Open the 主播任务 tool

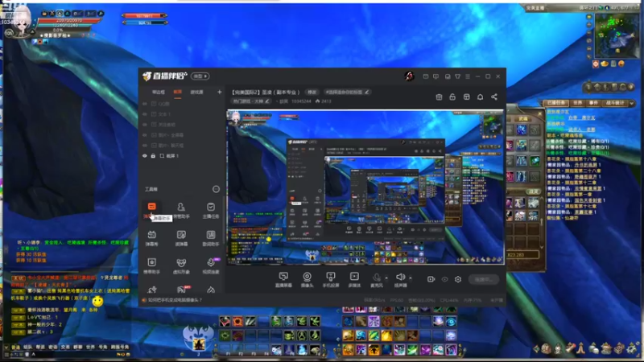point(211,210)
